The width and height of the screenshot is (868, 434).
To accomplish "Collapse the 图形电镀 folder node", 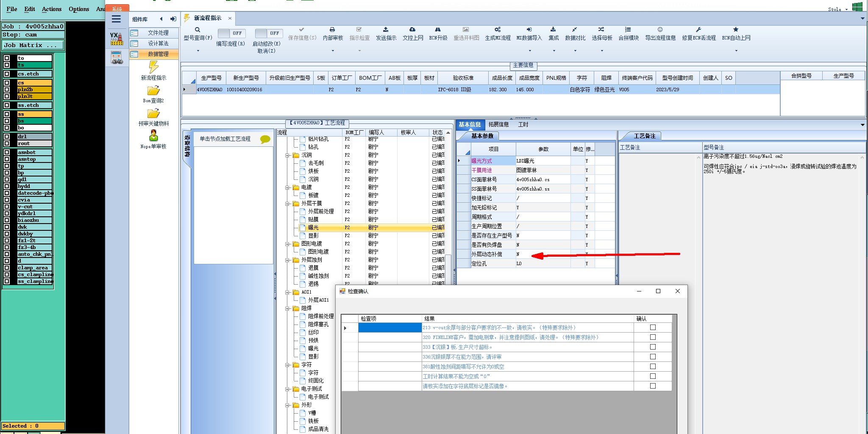I will point(287,244).
